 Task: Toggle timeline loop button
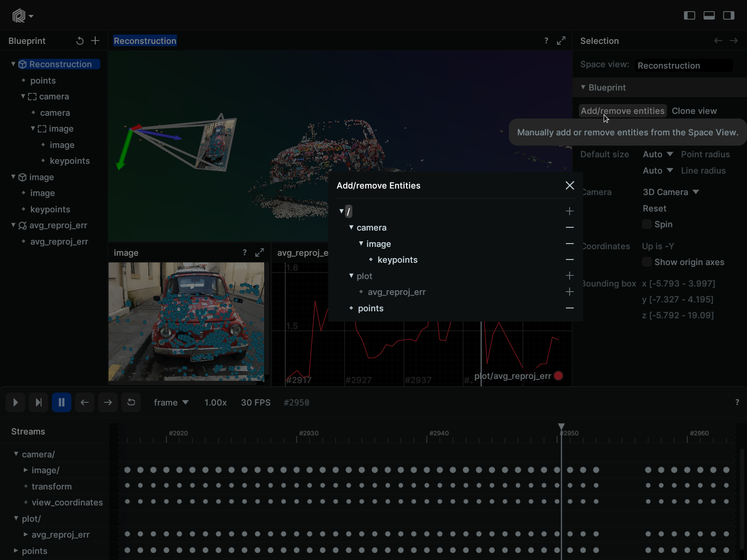pos(131,402)
